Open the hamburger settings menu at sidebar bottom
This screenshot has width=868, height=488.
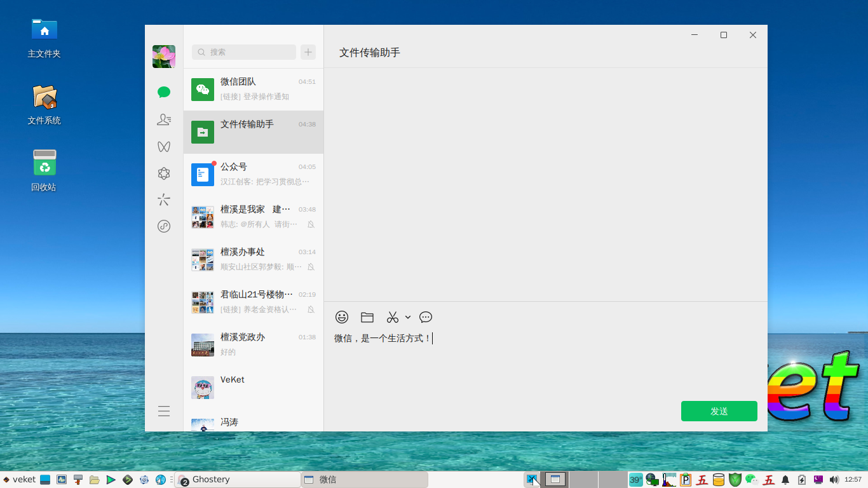coord(164,411)
